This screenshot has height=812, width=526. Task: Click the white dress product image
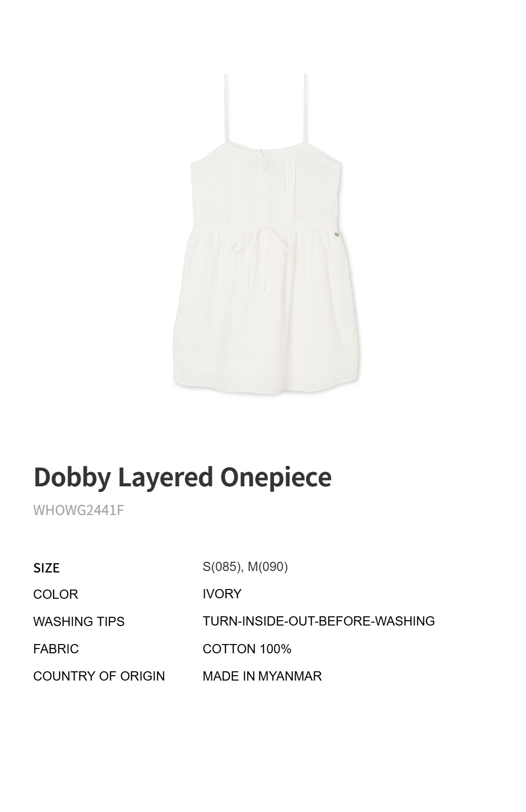coord(267,234)
